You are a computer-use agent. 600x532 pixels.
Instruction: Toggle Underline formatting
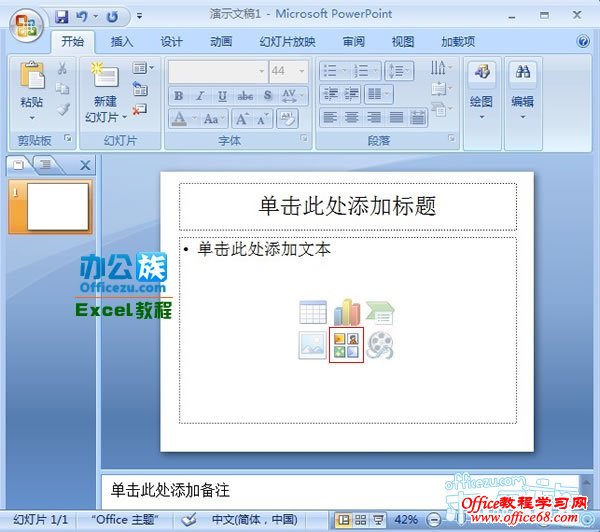click(222, 96)
